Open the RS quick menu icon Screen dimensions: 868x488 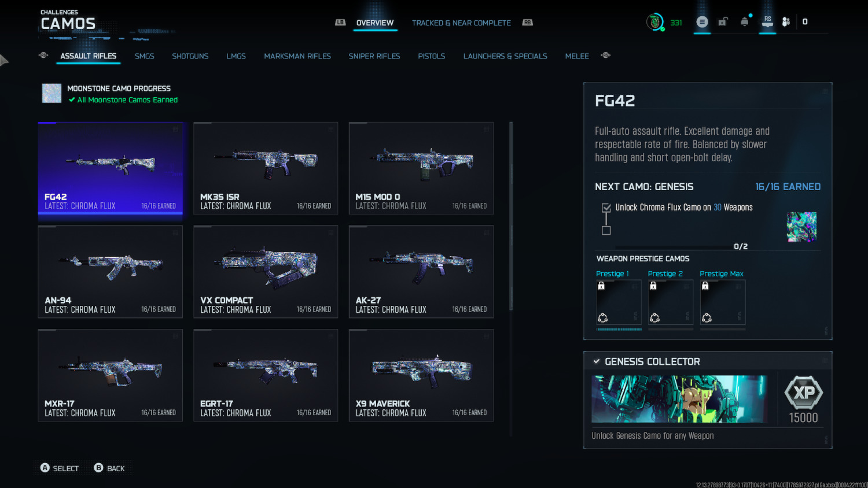pos(767,21)
